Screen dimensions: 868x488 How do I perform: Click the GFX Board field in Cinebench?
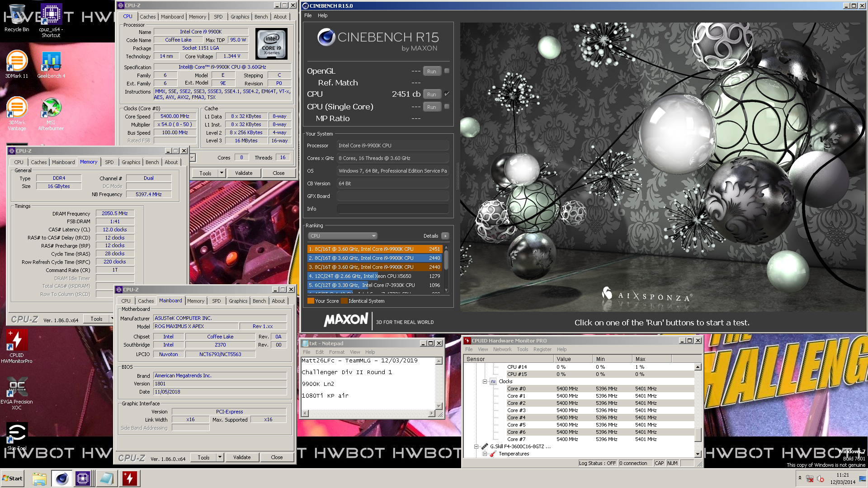(x=392, y=196)
